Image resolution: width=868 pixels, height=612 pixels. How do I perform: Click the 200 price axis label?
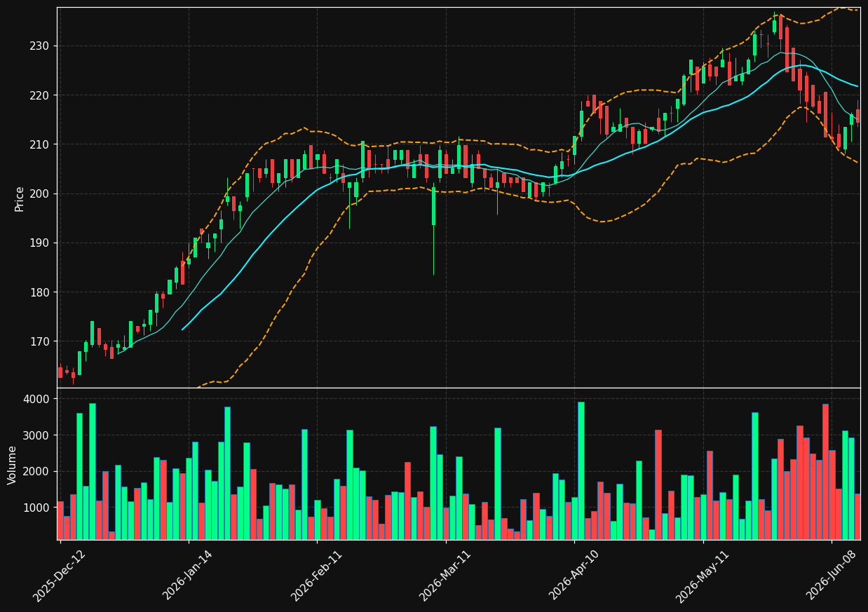click(x=40, y=193)
